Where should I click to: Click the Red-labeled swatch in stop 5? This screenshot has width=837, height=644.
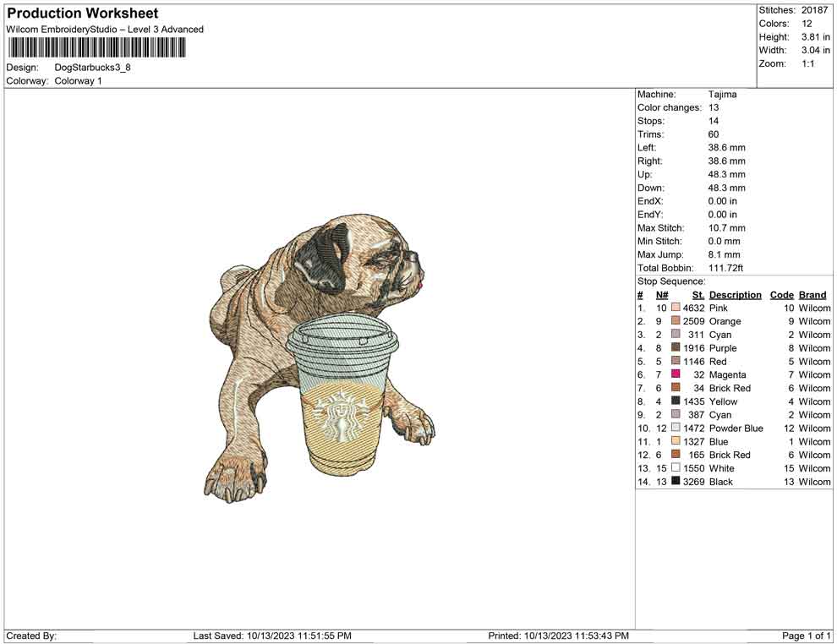click(676, 361)
